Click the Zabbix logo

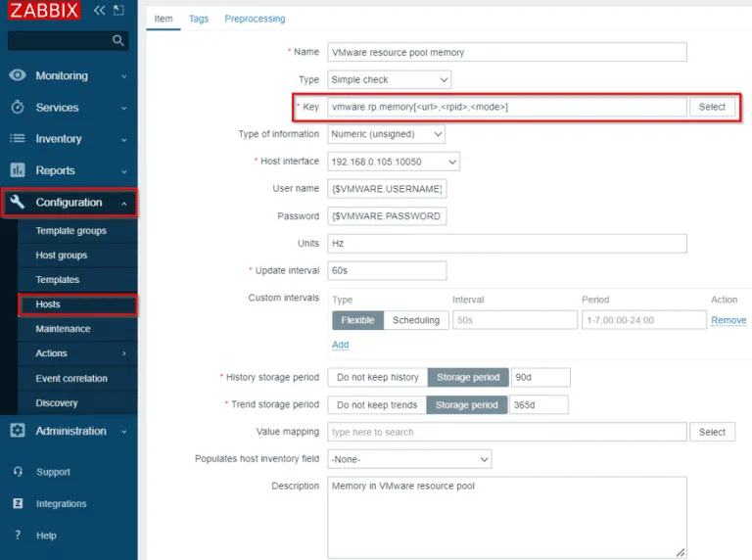click(44, 10)
